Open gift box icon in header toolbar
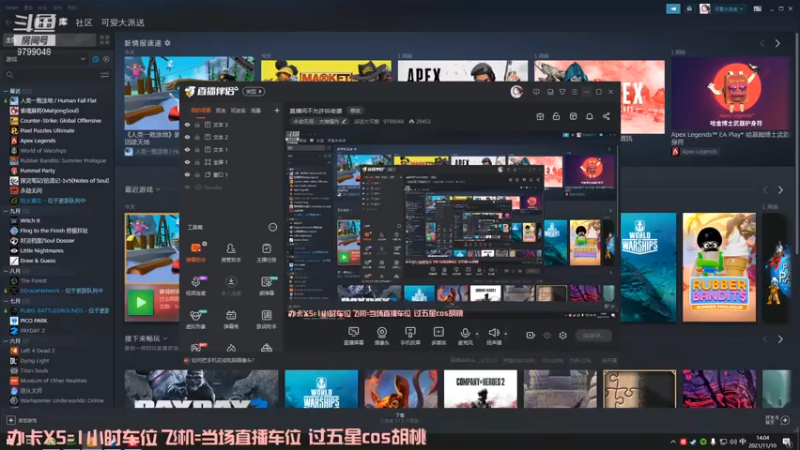Image resolution: width=800 pixels, height=450 pixels. (x=540, y=116)
